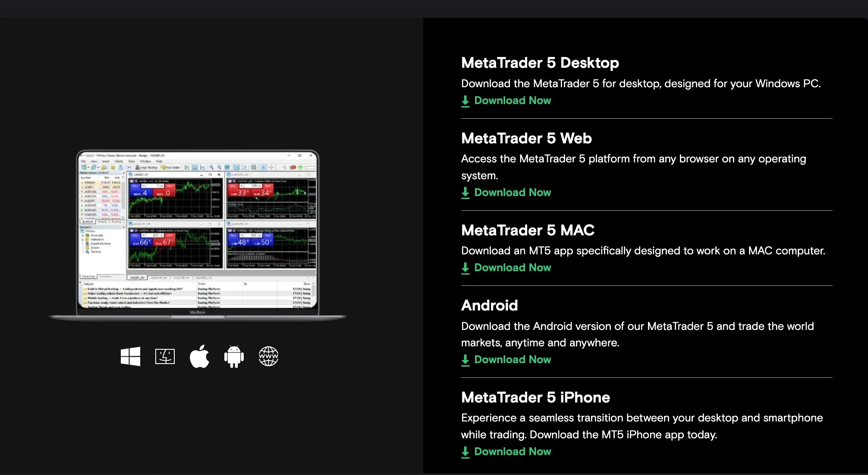Click the Apple logo icon

(x=199, y=356)
